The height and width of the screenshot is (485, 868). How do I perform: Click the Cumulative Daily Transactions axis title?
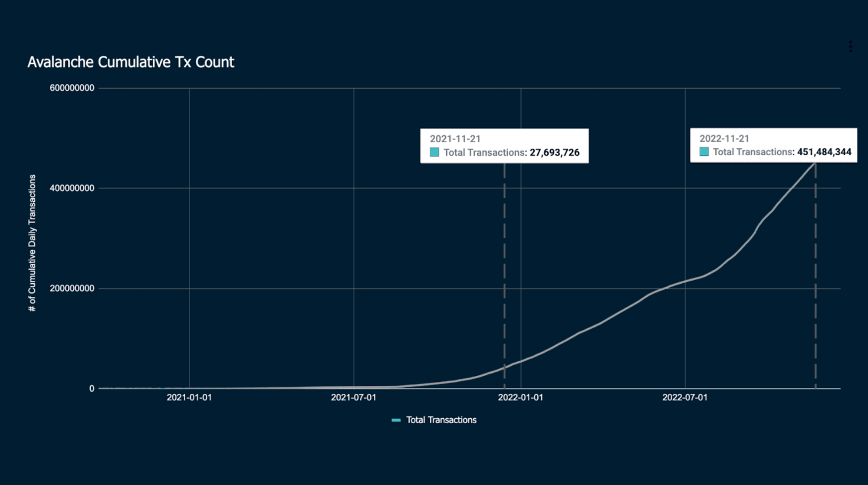pos(32,243)
